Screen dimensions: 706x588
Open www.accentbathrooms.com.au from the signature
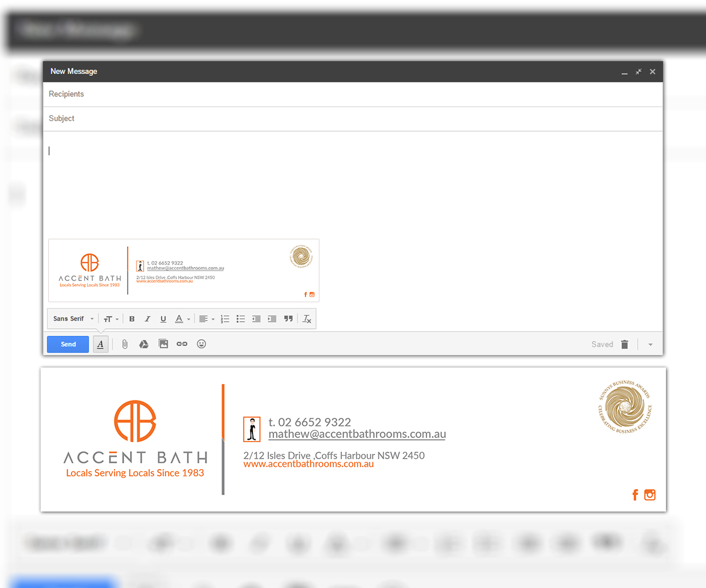tap(308, 464)
